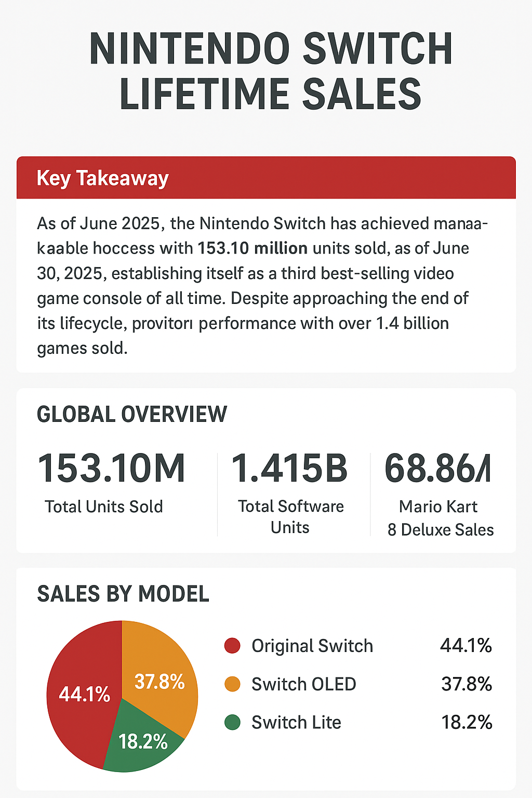Click the 18.2% value beside Switch Lite

[467, 722]
